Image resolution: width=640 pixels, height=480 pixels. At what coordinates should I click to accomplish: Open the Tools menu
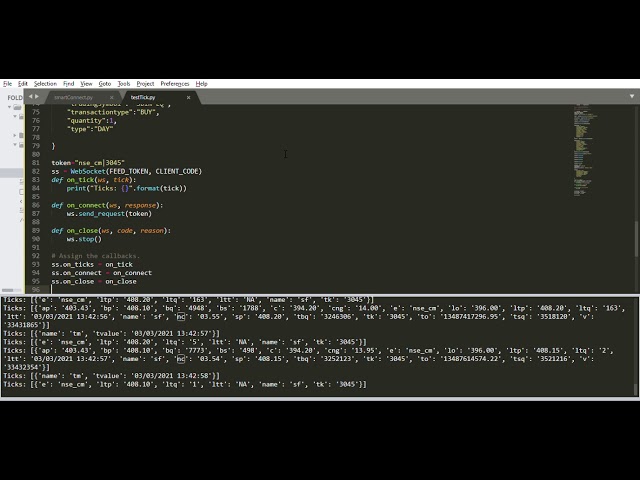[x=124, y=84]
